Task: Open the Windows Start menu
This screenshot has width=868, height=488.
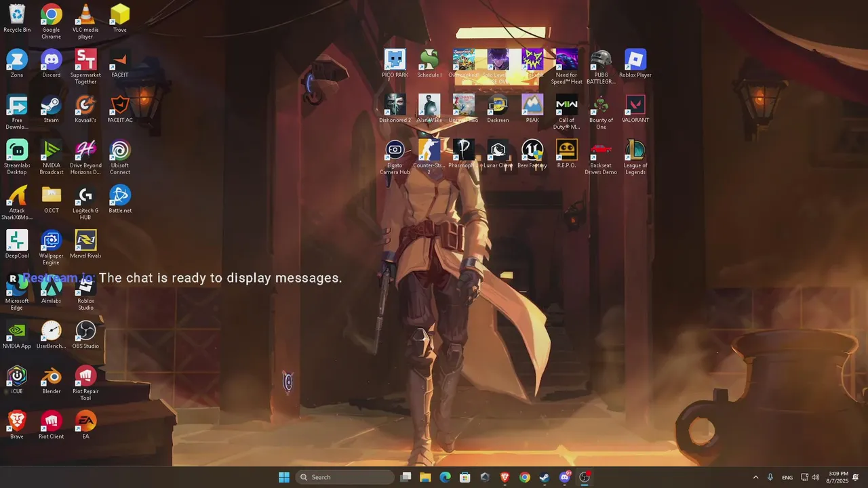Action: click(x=284, y=477)
